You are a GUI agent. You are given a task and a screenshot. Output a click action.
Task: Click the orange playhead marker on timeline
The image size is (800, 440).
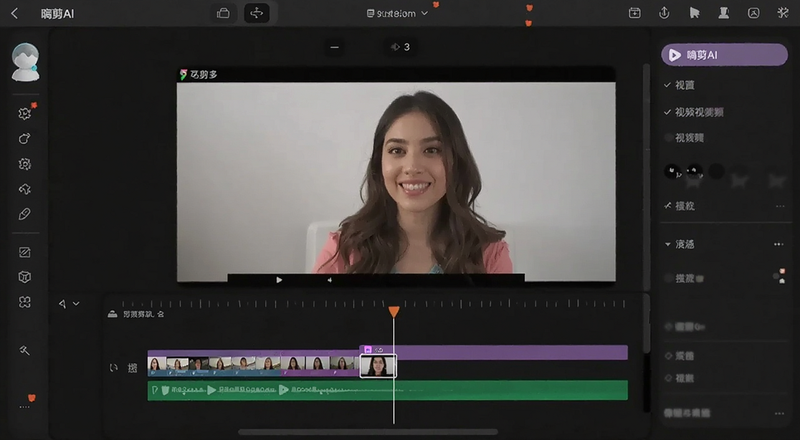tap(394, 311)
